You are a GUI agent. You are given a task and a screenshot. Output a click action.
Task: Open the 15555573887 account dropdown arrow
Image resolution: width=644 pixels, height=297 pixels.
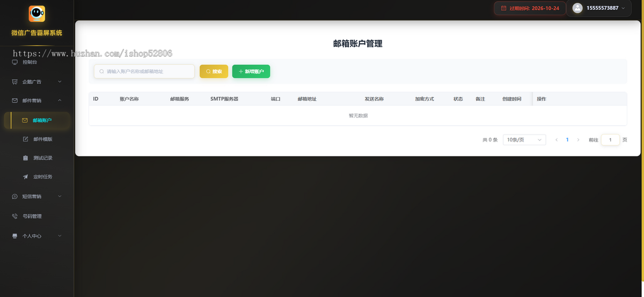pos(623,8)
